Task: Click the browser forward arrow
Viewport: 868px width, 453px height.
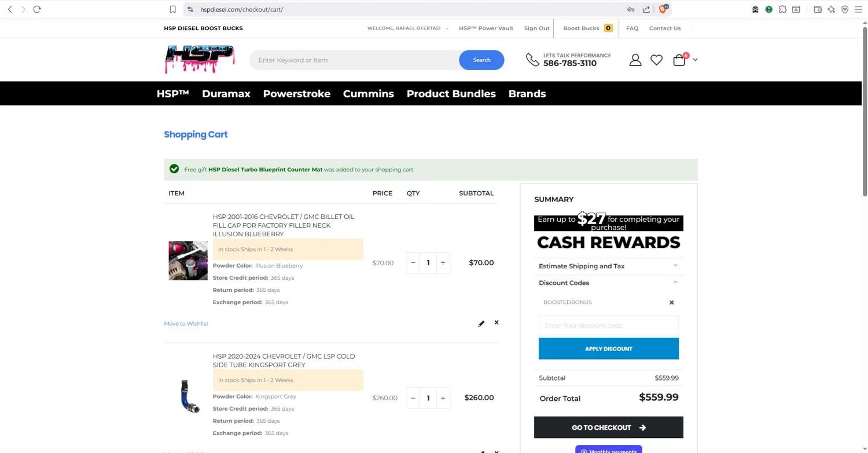Action: 23,9
